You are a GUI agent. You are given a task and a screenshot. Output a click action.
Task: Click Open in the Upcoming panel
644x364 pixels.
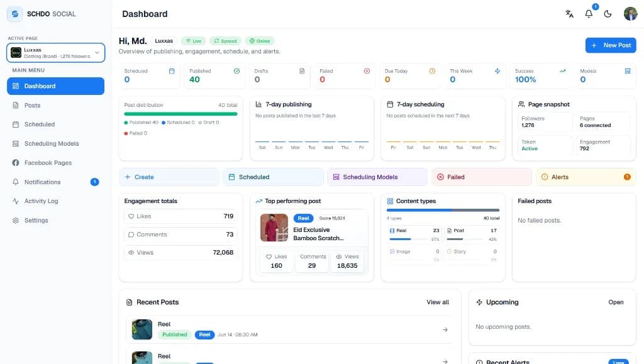pos(616,302)
